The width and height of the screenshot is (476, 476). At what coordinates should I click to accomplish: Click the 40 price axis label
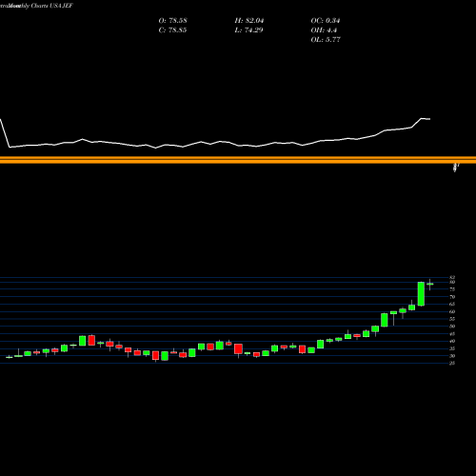[x=452, y=341]
